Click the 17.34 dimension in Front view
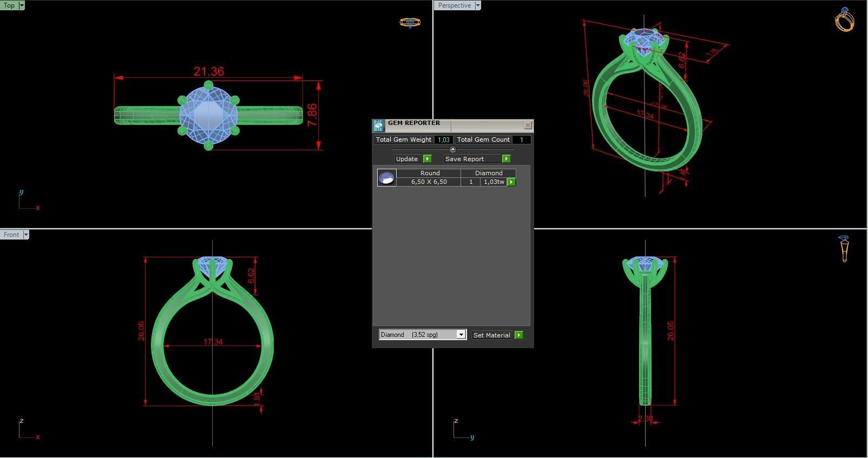The image size is (868, 458). [x=213, y=342]
